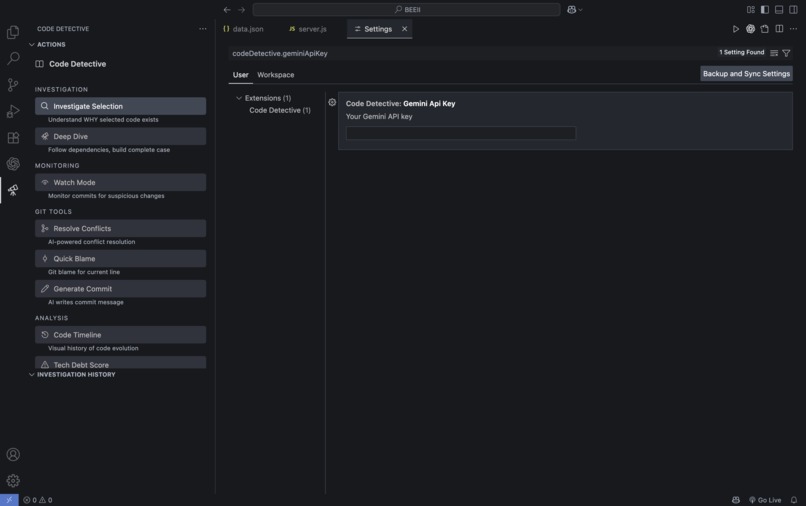806x506 pixels.
Task: Clear the settings search input
Action: pos(774,53)
